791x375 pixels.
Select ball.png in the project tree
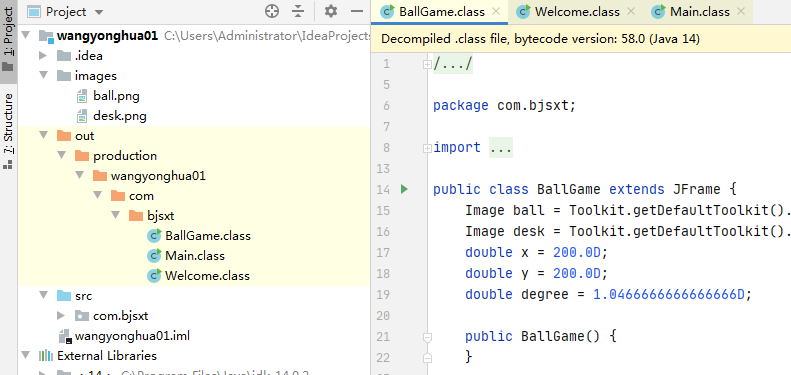(x=116, y=96)
